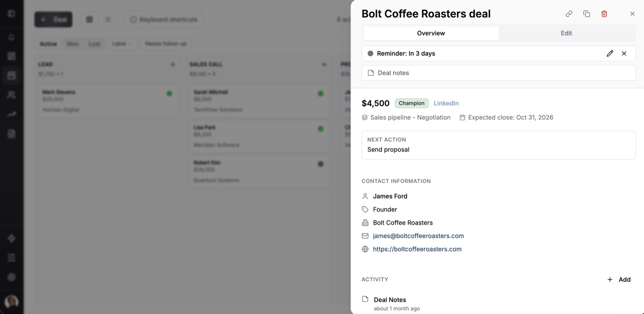
Task: Email james@boltcoffeeroasters.com
Action: pos(418,236)
